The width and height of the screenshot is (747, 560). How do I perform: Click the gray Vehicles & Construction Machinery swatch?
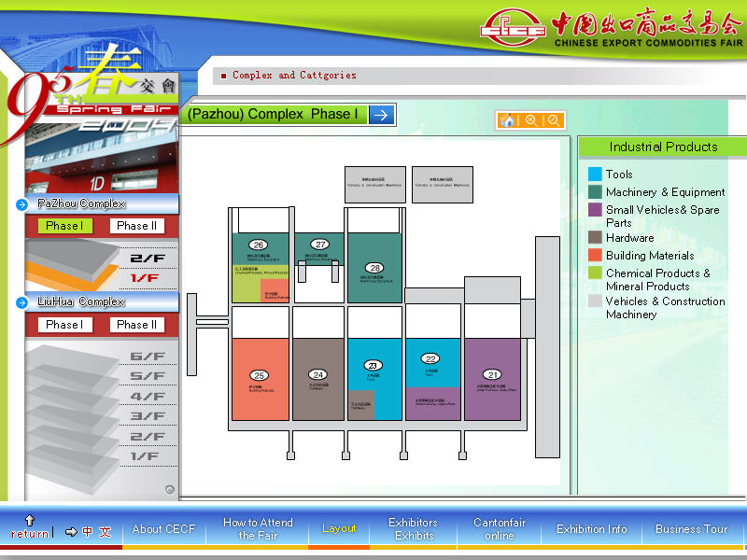pos(595,301)
